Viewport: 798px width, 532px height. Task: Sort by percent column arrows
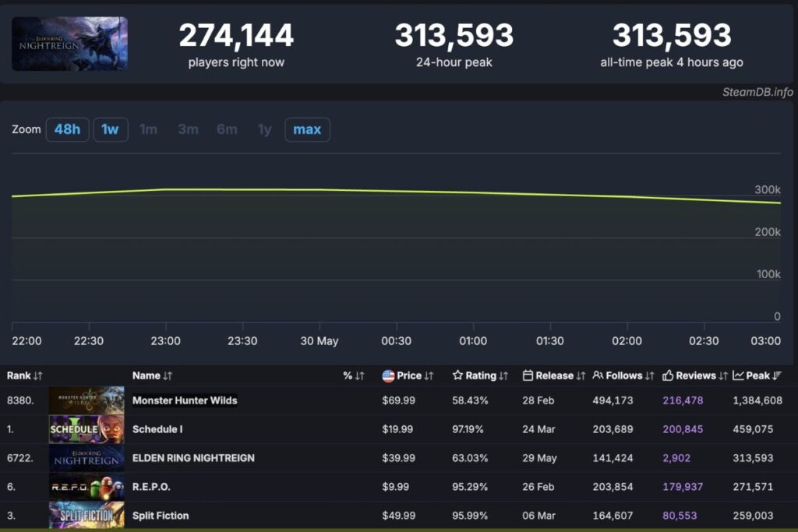point(360,376)
